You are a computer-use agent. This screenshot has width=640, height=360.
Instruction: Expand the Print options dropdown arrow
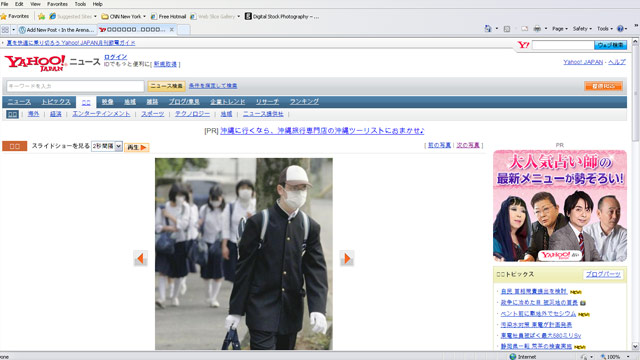[546, 29]
